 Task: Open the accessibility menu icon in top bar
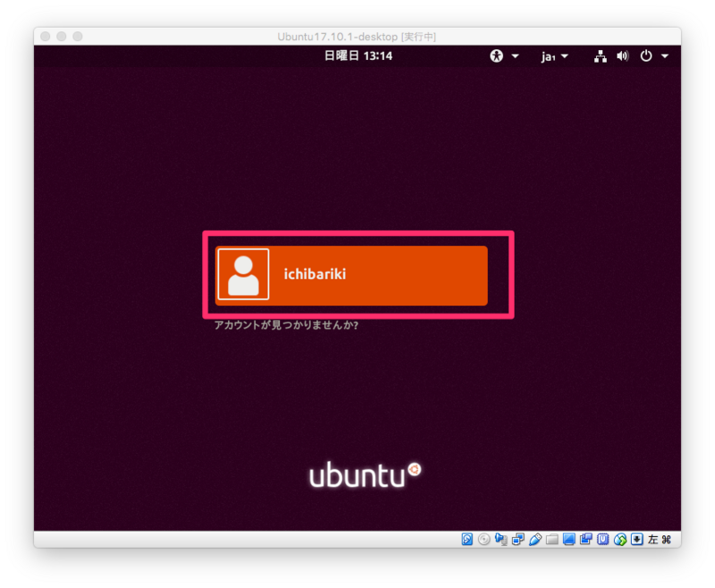click(x=496, y=56)
